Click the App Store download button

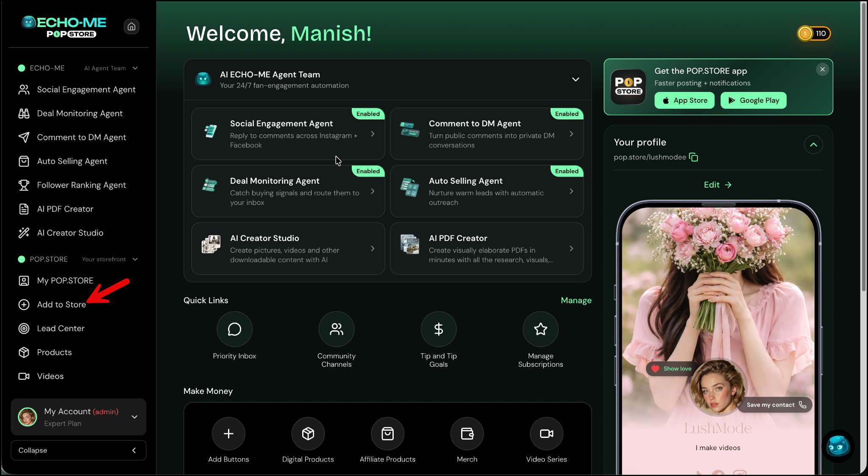(684, 100)
